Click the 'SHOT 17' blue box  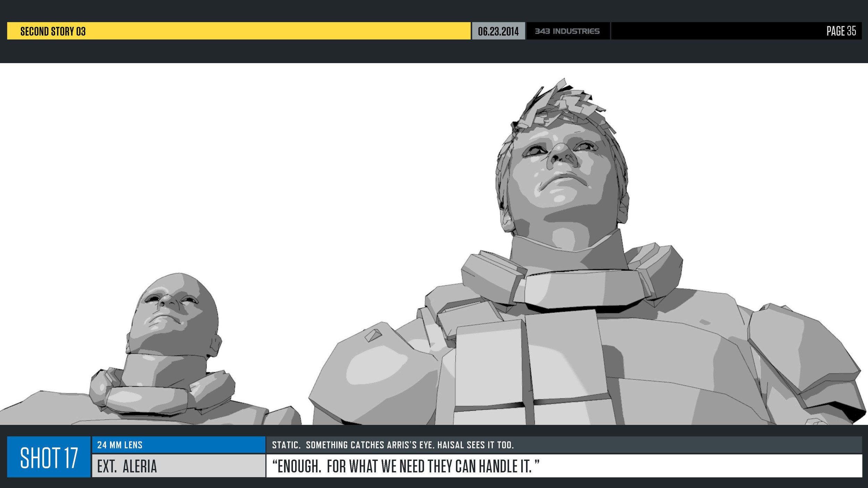pos(49,457)
